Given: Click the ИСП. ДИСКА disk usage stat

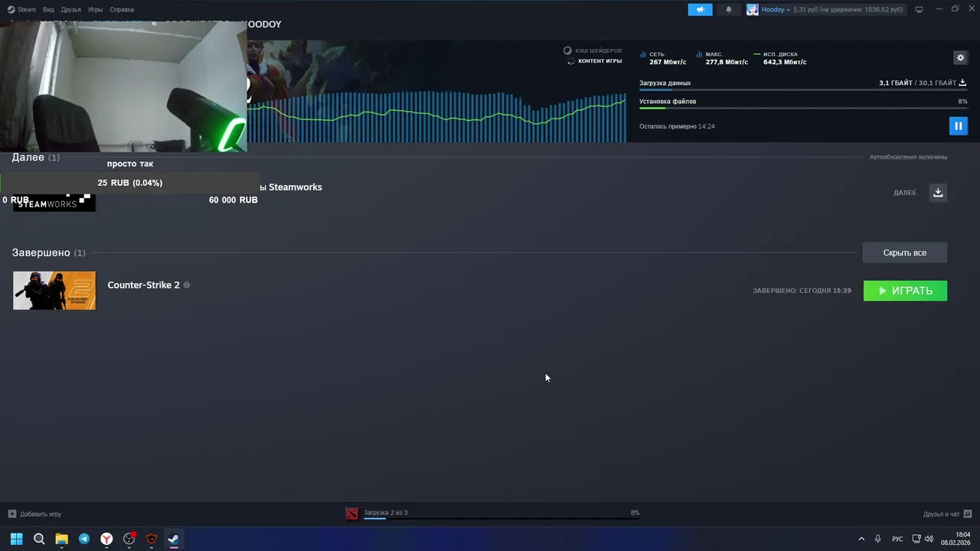Looking at the screenshot, I should pos(779,58).
